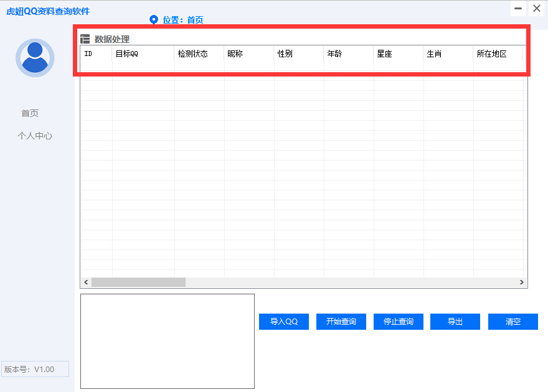The height and width of the screenshot is (392, 548).
Task: Clear the list with 清空 button
Action: pos(513,322)
